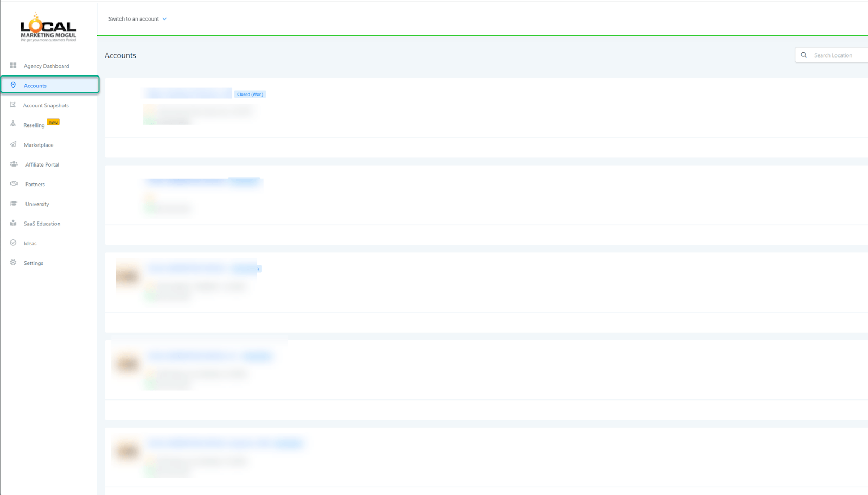Click the SaaS Education icon

(13, 223)
